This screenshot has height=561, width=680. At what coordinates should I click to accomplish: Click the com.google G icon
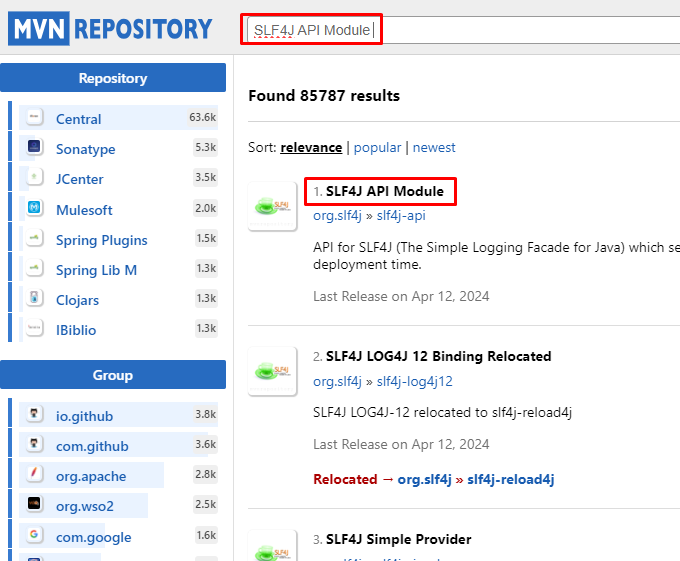[x=34, y=535]
